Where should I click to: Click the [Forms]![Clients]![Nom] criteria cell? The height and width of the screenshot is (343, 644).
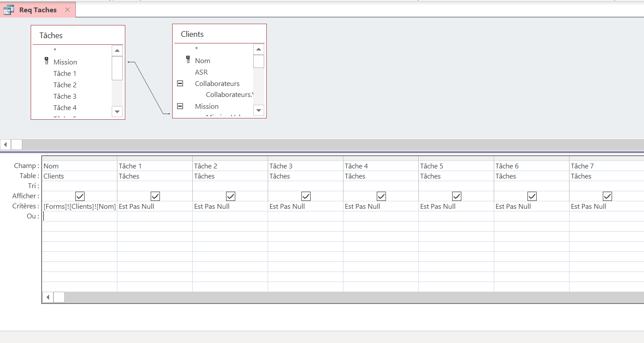(x=79, y=206)
